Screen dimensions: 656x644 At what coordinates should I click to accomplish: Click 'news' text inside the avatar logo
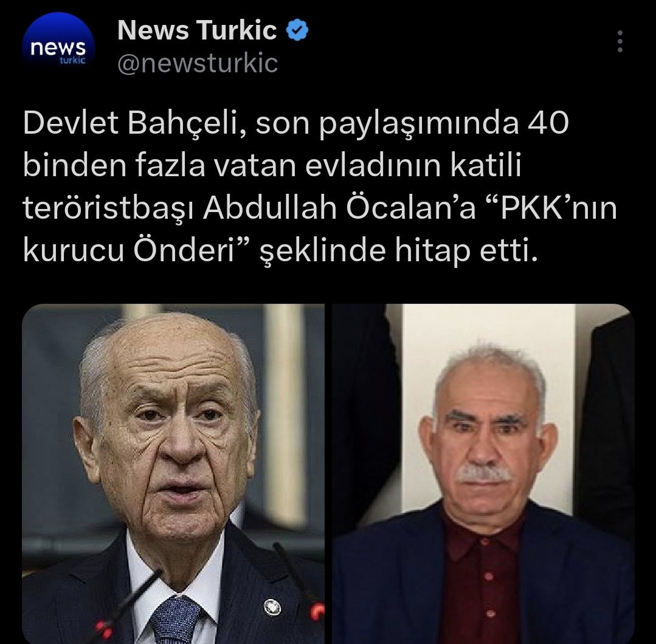pos(58,47)
